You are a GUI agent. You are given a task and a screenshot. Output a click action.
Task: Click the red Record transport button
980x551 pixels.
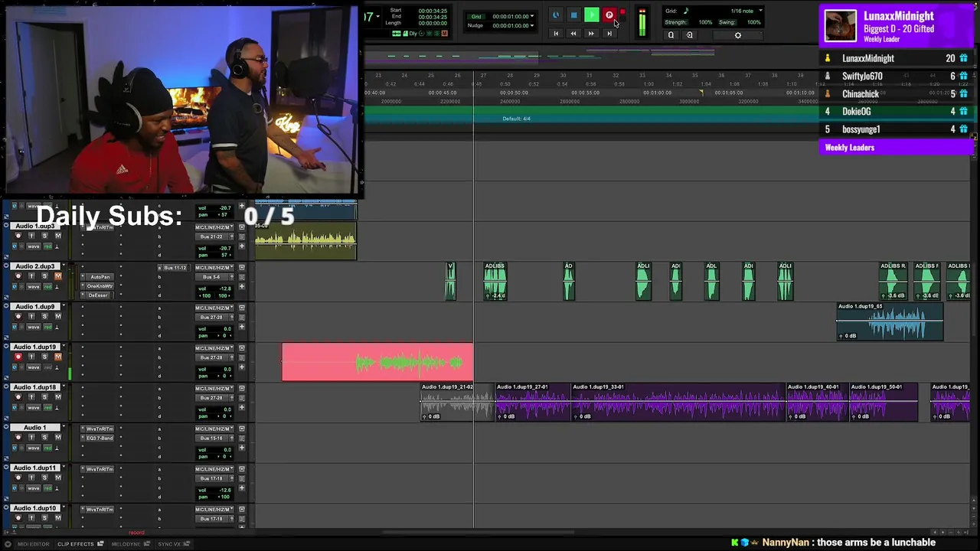point(609,15)
